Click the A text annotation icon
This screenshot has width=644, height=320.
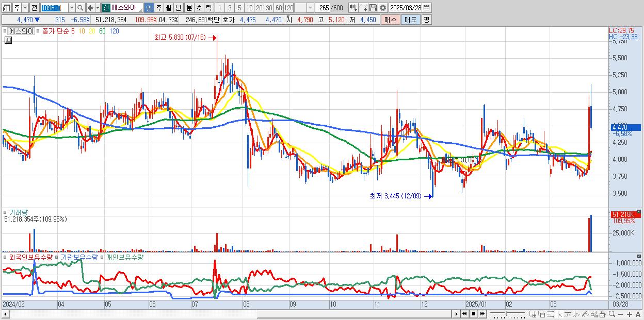(x=638, y=314)
